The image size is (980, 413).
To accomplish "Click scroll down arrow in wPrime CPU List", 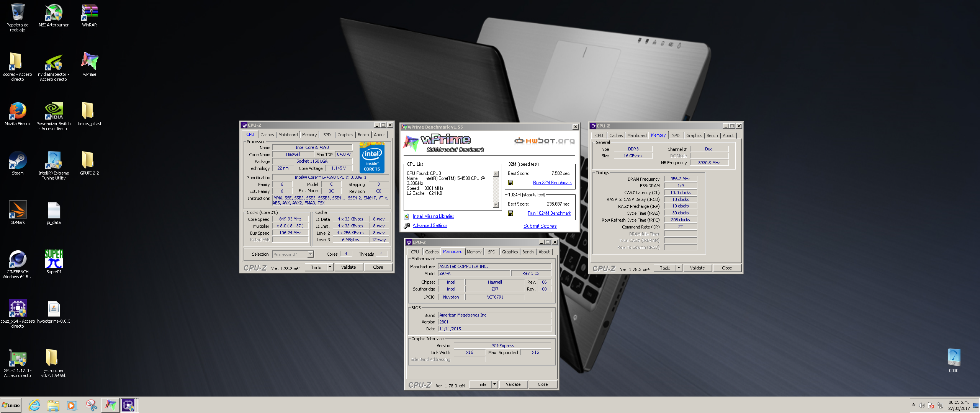I will click(496, 205).
